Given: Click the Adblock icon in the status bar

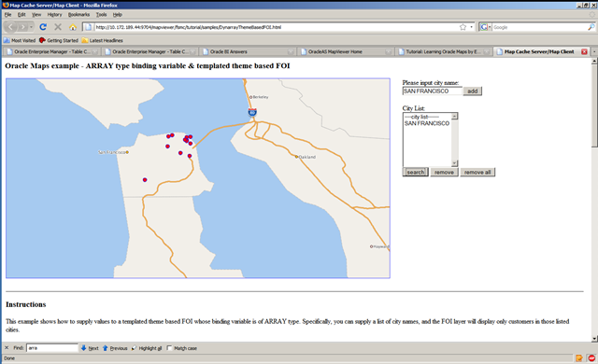Looking at the screenshot, I should 591,358.
